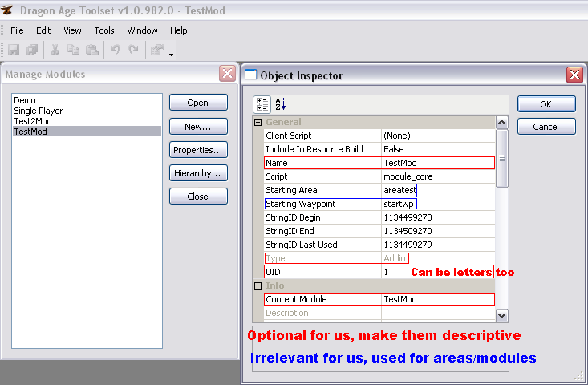The image size is (588, 385).
Task: Open the Edit menu
Action: click(x=43, y=30)
